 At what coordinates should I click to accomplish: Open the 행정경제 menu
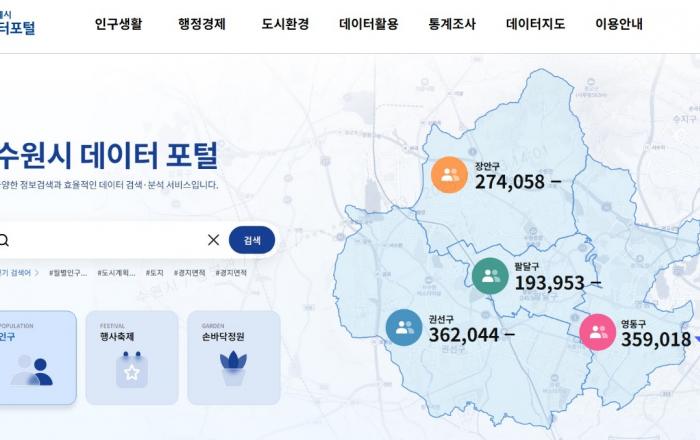tap(202, 24)
